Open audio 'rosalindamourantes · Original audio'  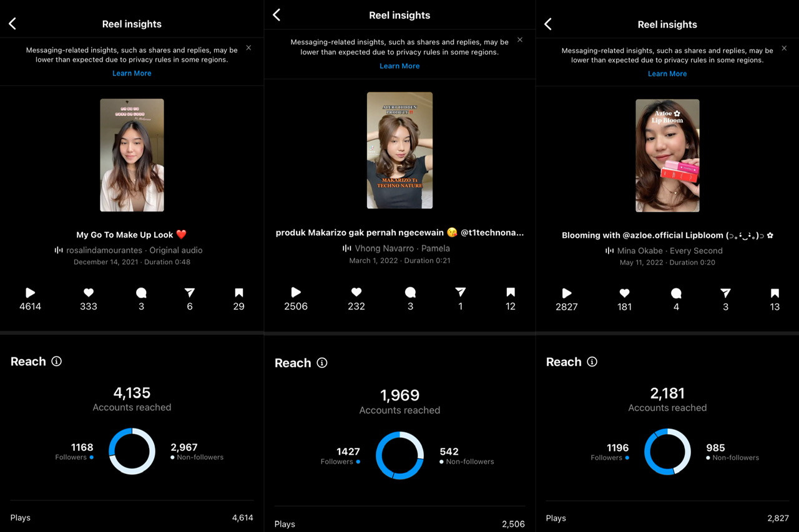coord(134,250)
